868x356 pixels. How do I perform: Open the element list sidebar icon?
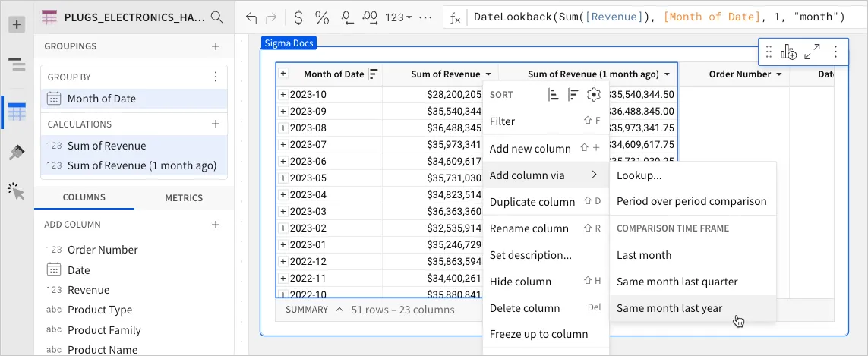17,65
